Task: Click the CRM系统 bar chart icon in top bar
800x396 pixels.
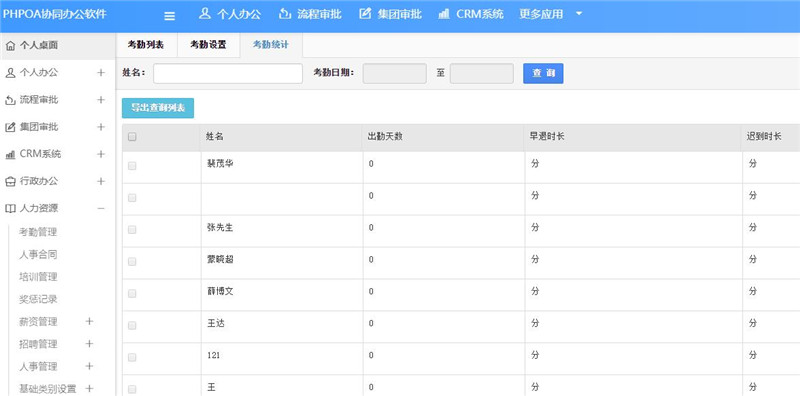Action: [x=444, y=14]
